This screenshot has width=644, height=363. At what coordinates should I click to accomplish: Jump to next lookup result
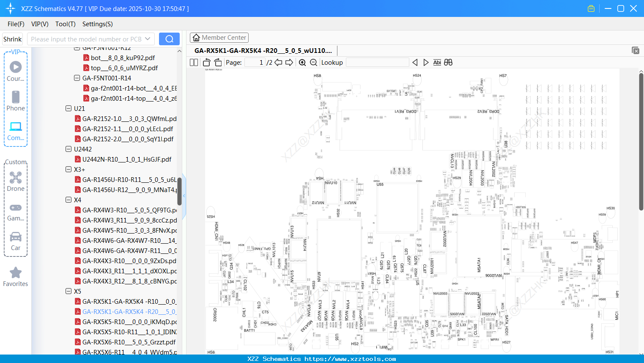pos(426,63)
